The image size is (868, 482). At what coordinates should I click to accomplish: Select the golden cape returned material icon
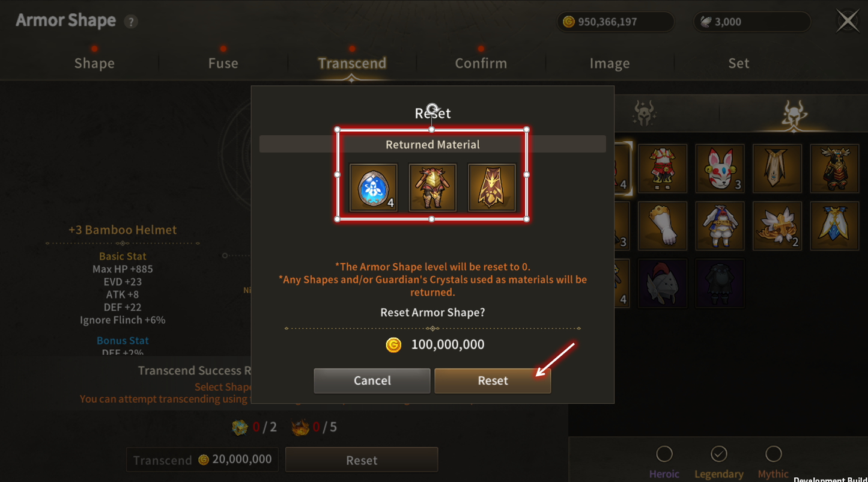point(492,188)
